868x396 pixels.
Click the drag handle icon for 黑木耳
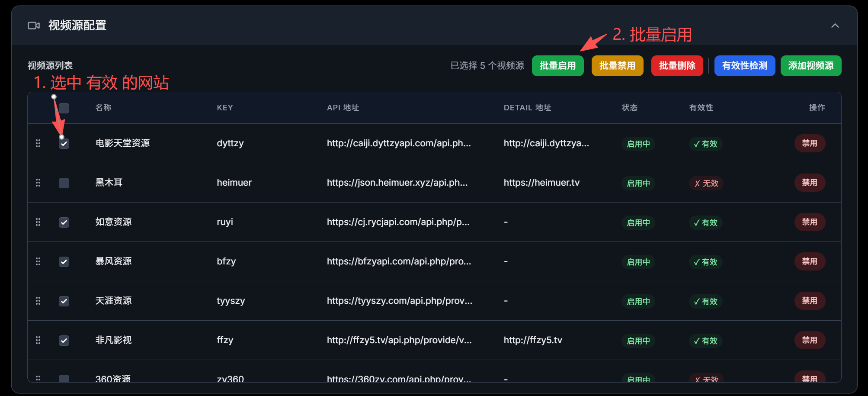click(x=38, y=183)
